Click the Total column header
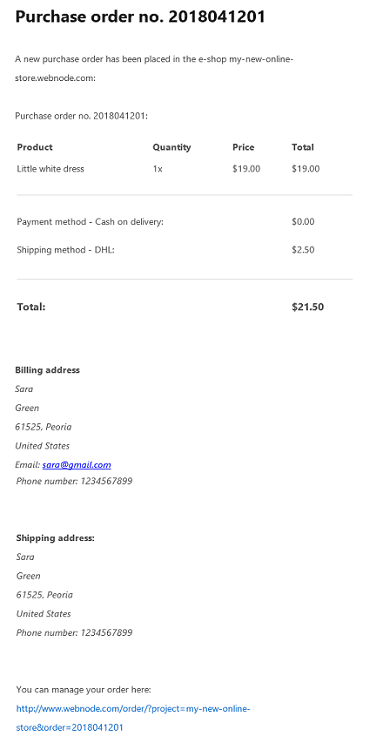Screen dimensions: 376x743 [303, 147]
